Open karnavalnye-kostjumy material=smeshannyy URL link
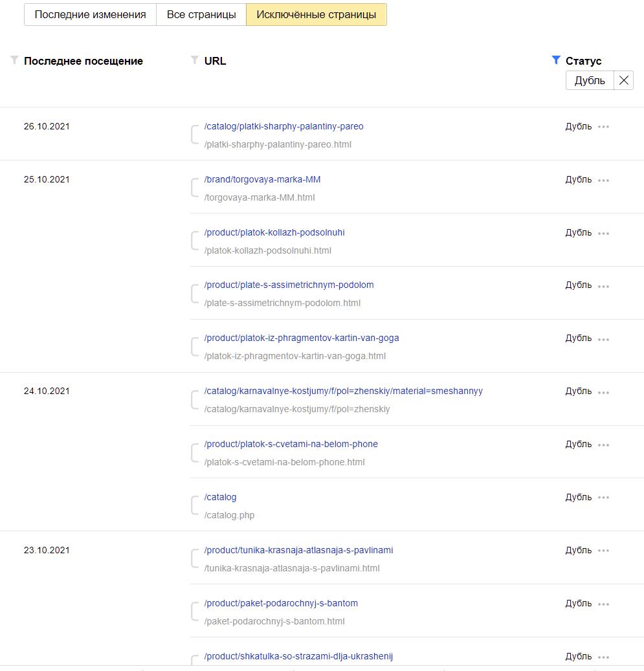Image resolution: width=644 pixels, height=671 pixels. (x=343, y=391)
